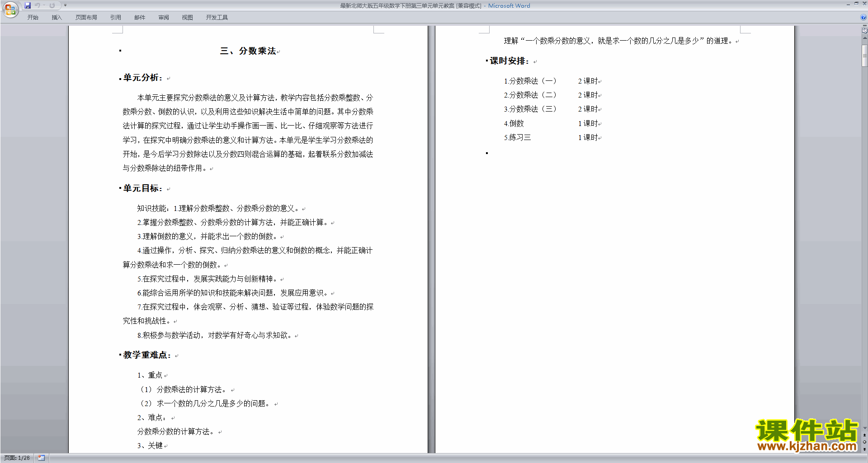Click the heading 单元分析：
Image resolution: width=868 pixels, height=463 pixels.
(143, 78)
